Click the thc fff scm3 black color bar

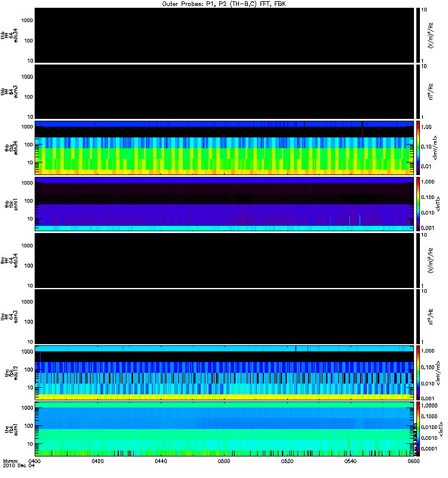(x=418, y=317)
